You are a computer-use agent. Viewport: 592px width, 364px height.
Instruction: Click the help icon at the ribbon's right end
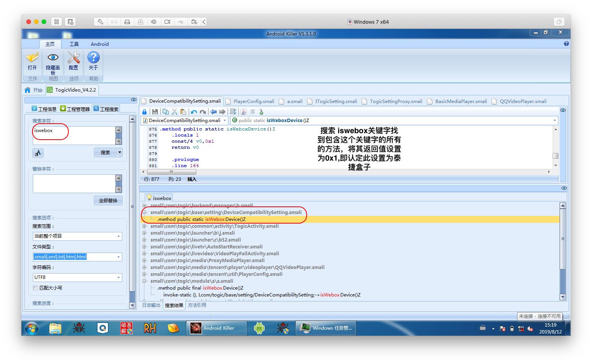(566, 43)
